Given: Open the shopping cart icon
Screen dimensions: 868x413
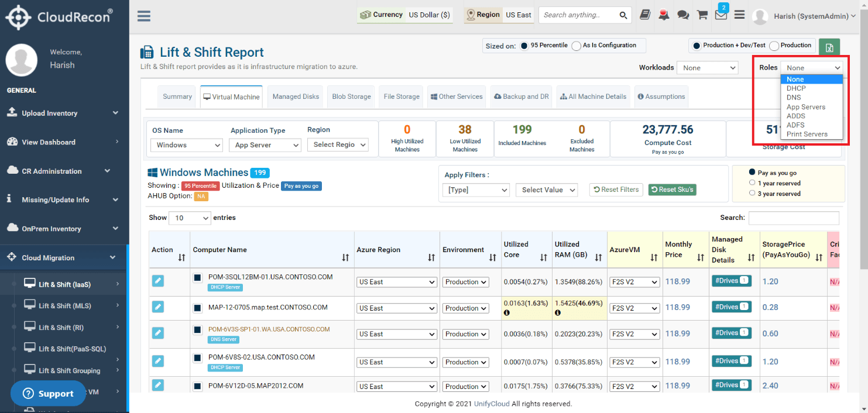Looking at the screenshot, I should [x=702, y=15].
